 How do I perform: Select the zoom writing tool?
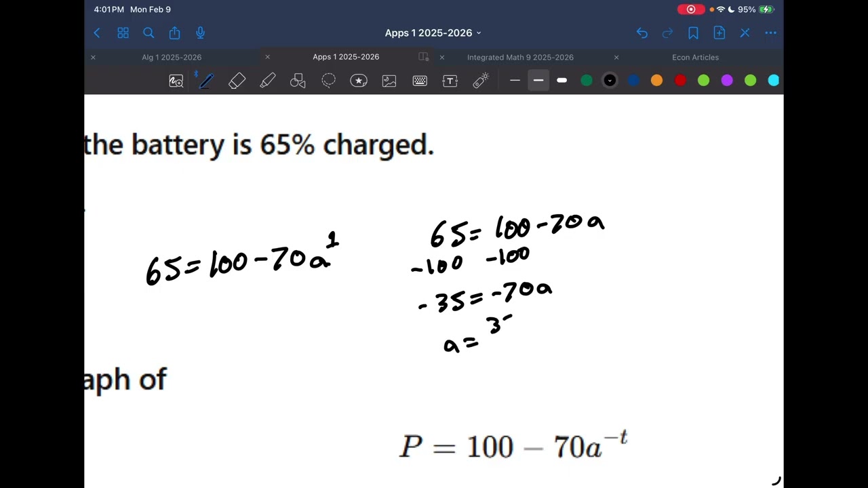click(176, 81)
